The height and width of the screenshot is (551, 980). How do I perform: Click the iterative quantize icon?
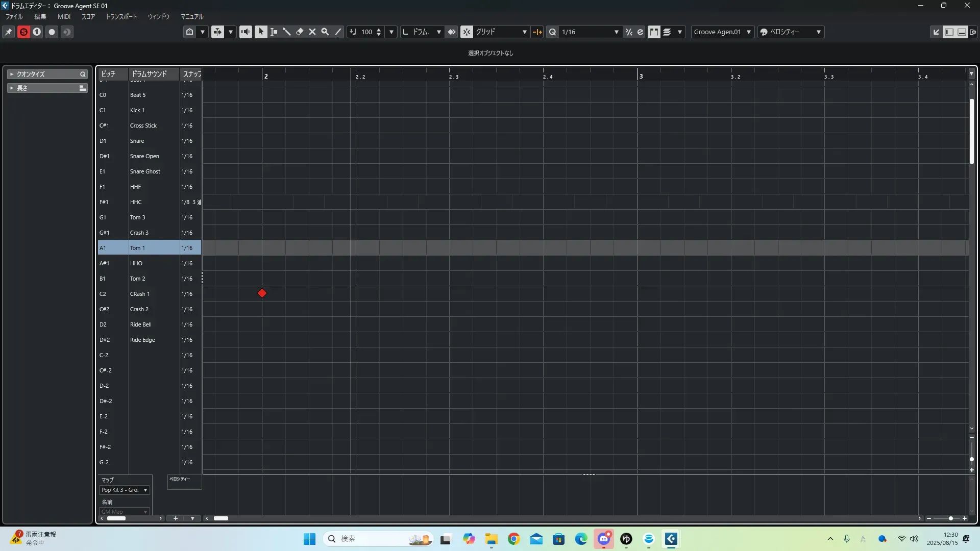click(x=629, y=32)
